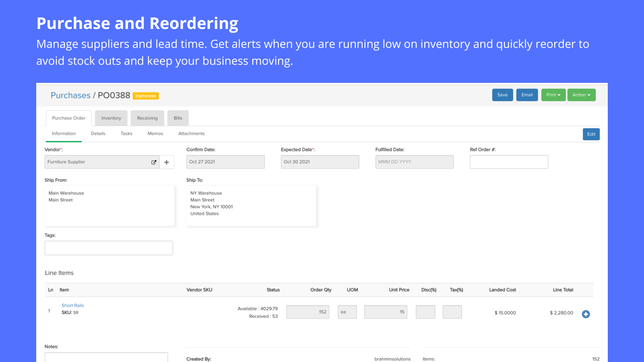Viewport: 644px width, 362px height.
Task: Add line item with blue plus icon
Action: 586,314
